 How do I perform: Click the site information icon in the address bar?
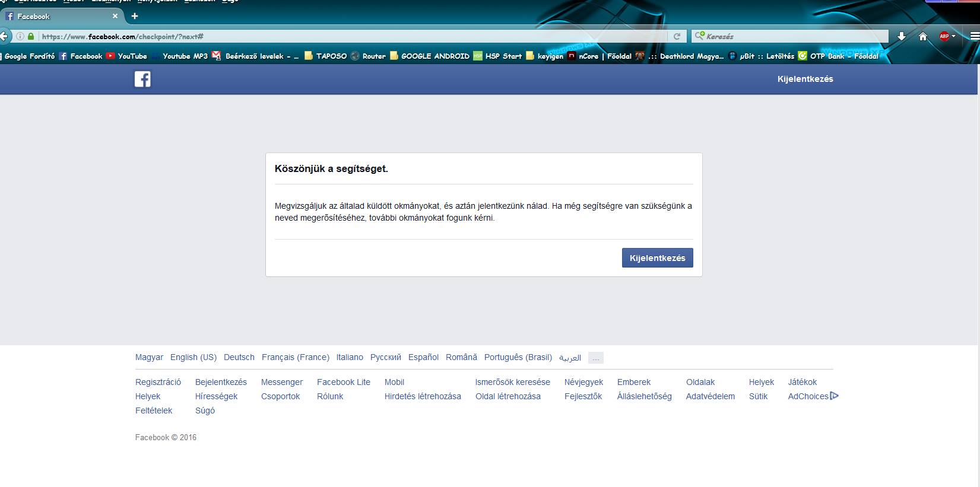[20, 36]
